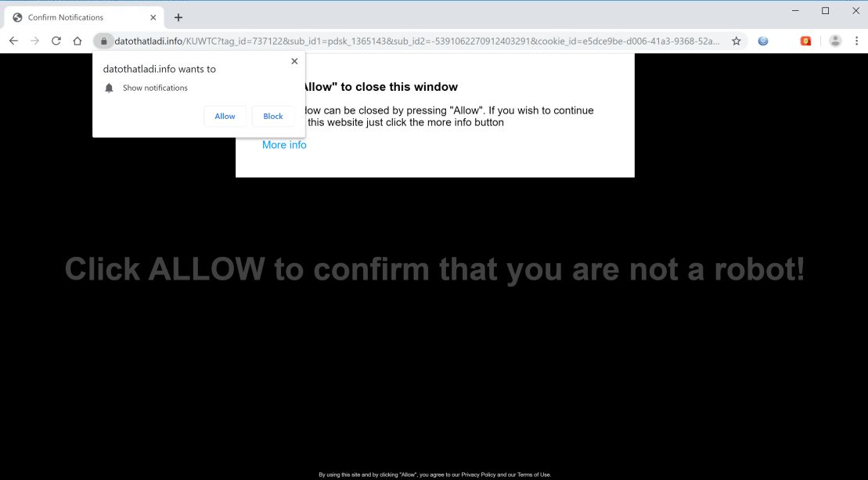Close the Chrome window
The image size is (868, 480).
tap(855, 10)
